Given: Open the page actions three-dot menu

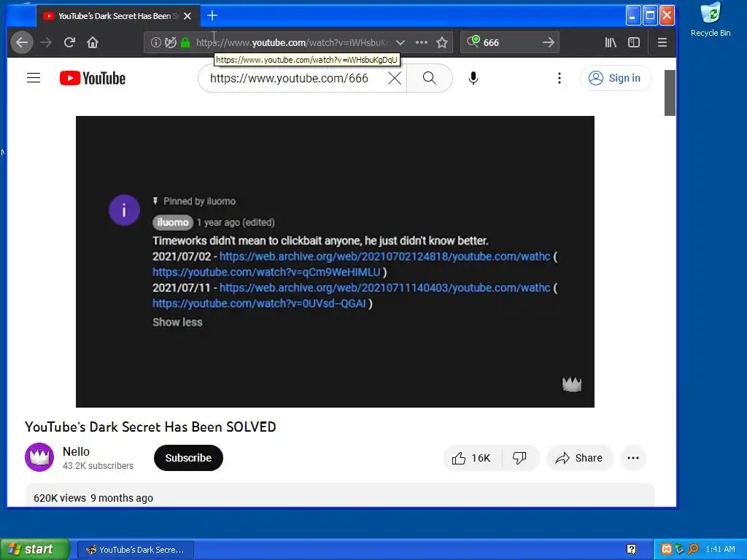Looking at the screenshot, I should click(x=421, y=42).
